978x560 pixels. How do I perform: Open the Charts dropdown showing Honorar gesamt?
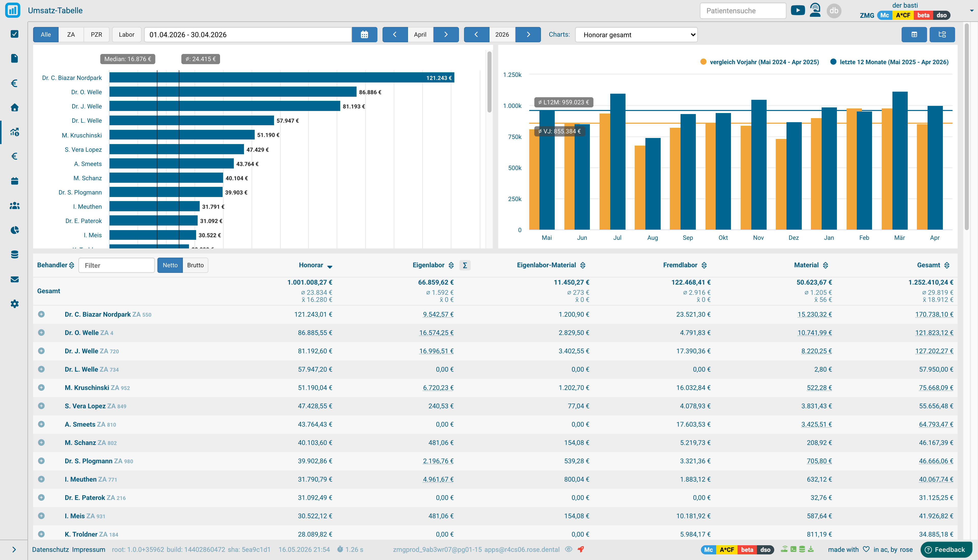[636, 35]
